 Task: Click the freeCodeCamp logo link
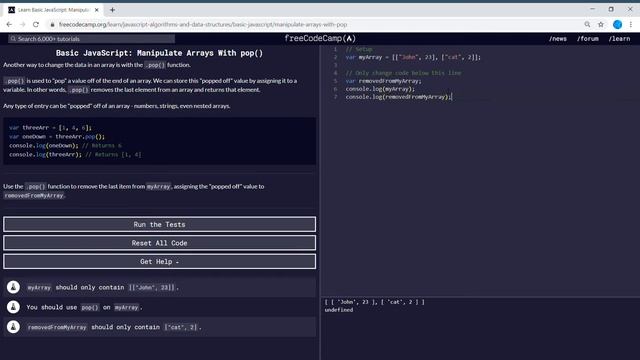pos(320,38)
